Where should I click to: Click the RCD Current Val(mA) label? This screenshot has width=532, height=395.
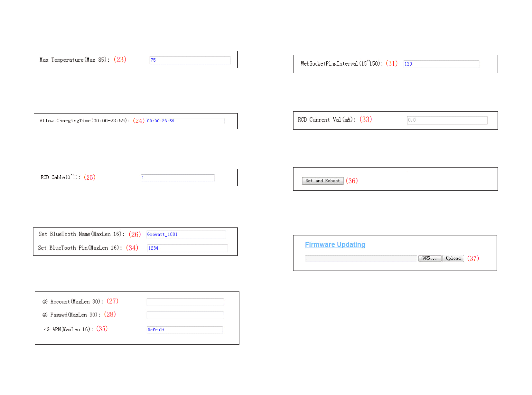coord(327,120)
